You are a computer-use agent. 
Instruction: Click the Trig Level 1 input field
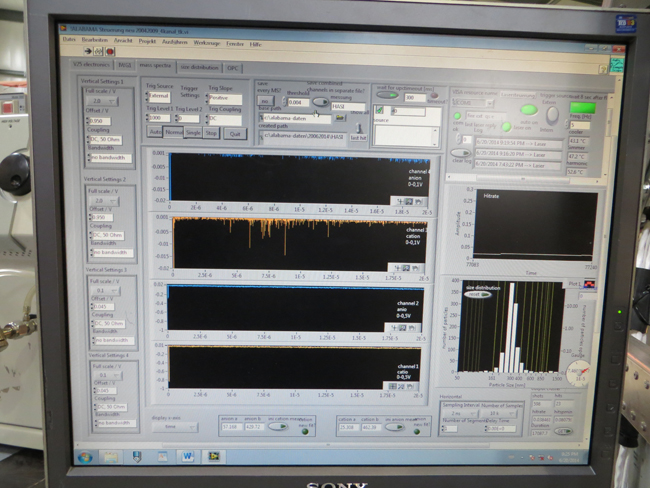[159, 118]
